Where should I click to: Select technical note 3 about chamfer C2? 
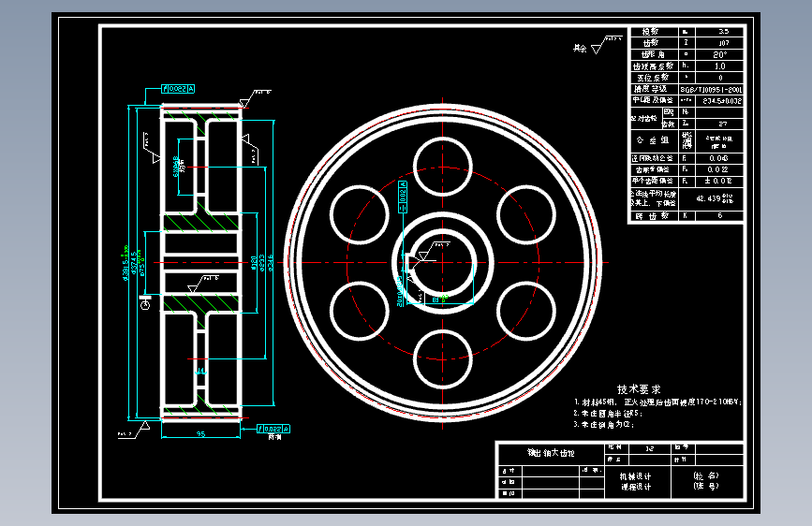pos(603,425)
